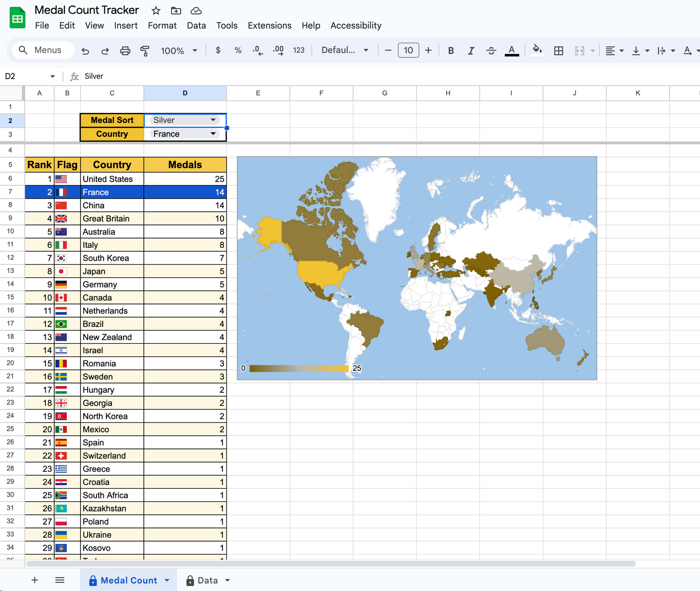The width and height of the screenshot is (700, 591).
Task: Open the Menus search button
Action: coord(43,50)
